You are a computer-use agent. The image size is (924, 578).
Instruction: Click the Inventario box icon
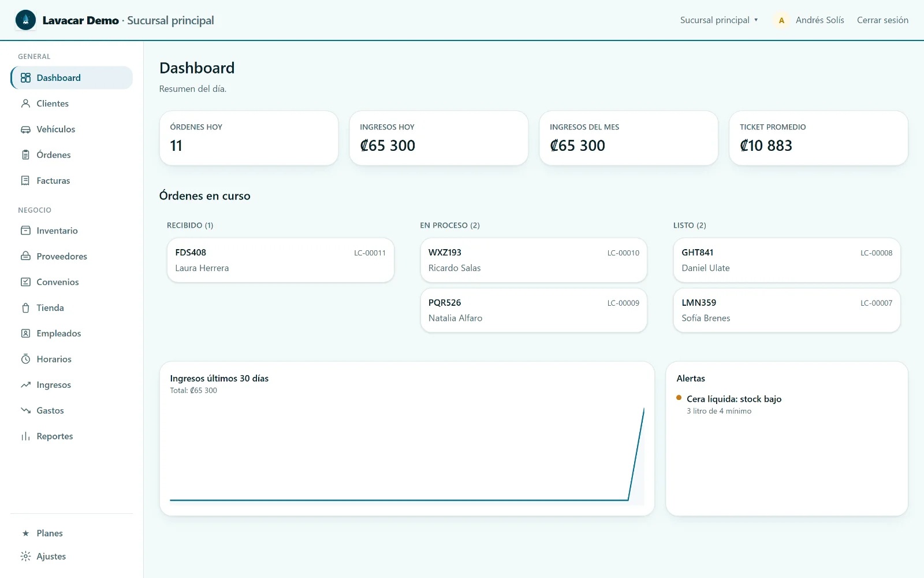tap(25, 231)
